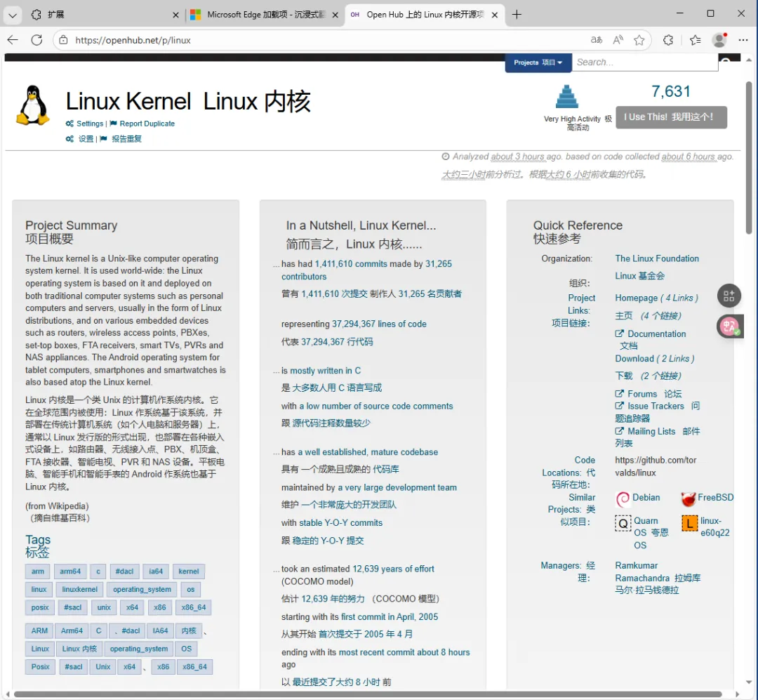Select the operating_system lowercase tag
The height and width of the screenshot is (700, 758).
(142, 590)
